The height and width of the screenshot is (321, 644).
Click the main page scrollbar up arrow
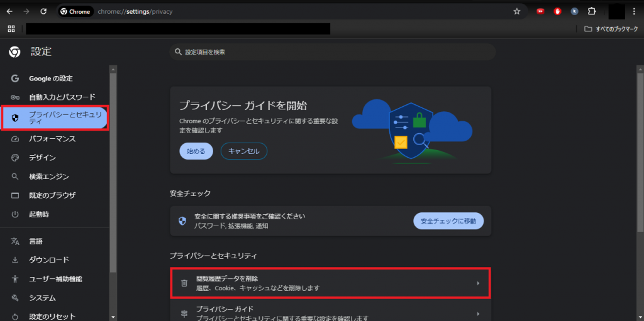click(x=640, y=68)
